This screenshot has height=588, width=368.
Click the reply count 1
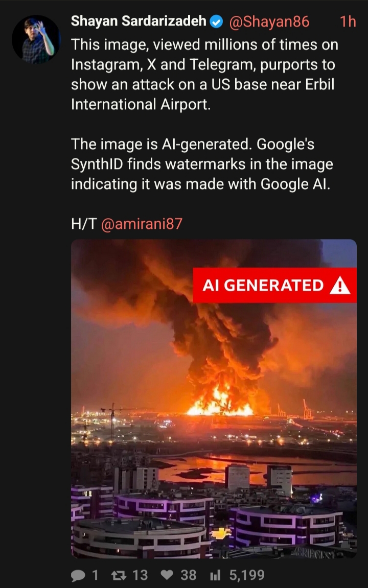[x=95, y=575]
